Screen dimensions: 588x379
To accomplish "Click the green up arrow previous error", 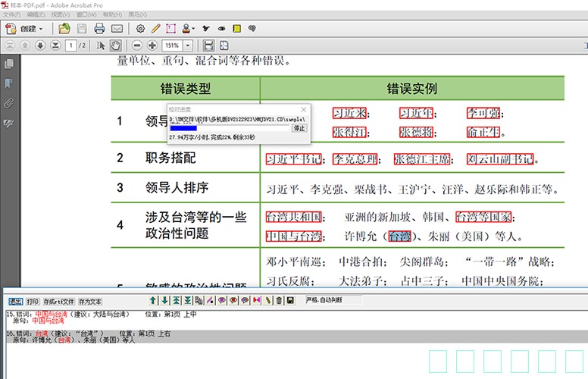I will (x=153, y=300).
